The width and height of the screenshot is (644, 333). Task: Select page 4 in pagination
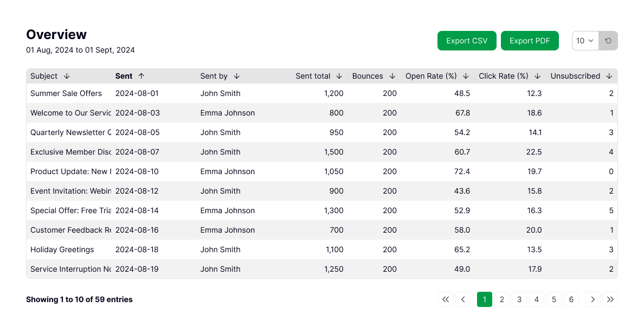(x=537, y=299)
